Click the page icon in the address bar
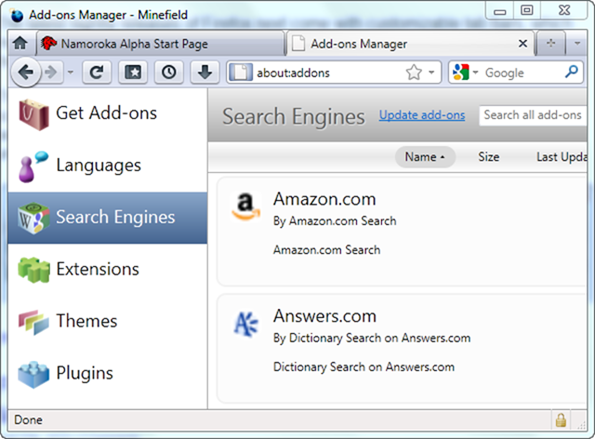The image size is (595, 439). [x=240, y=72]
